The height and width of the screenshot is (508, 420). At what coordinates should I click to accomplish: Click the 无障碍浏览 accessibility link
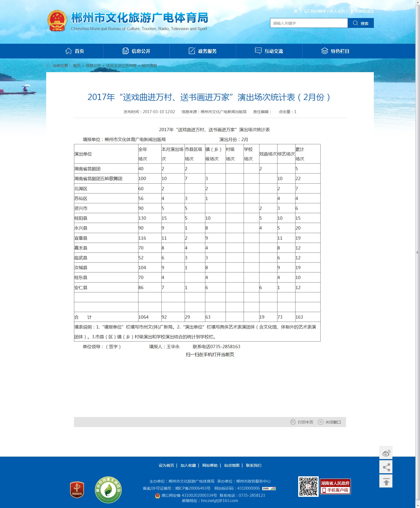pyautogui.click(x=364, y=11)
